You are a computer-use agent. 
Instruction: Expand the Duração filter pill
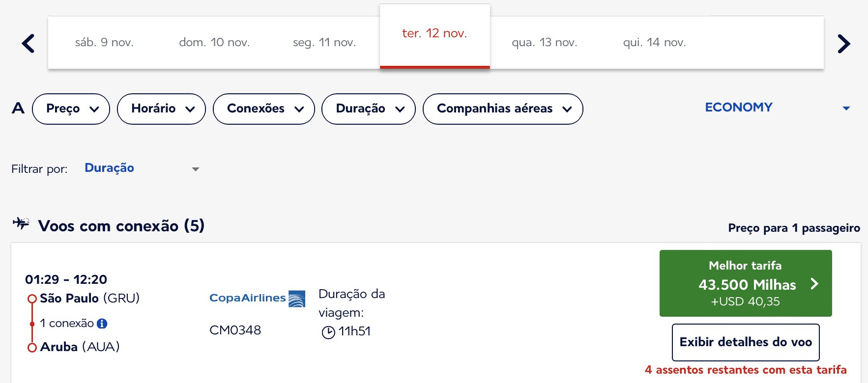point(369,109)
